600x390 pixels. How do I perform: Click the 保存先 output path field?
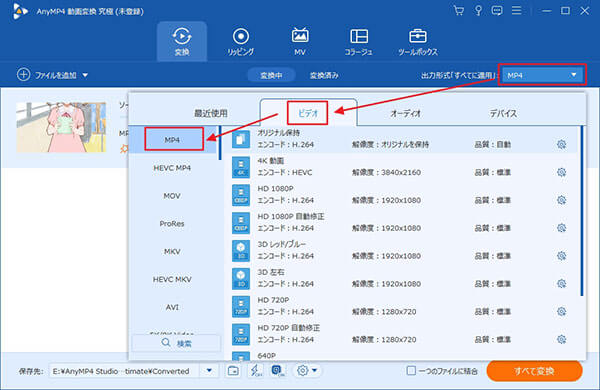tap(124, 371)
